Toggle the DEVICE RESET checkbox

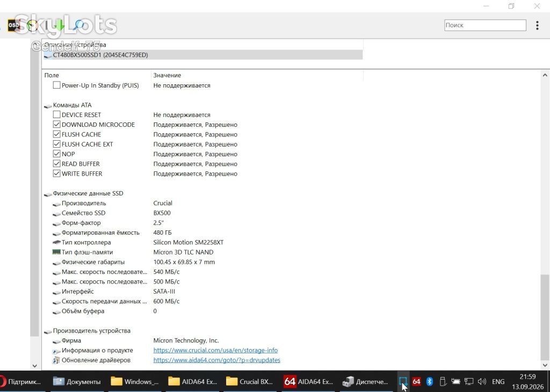click(x=56, y=115)
